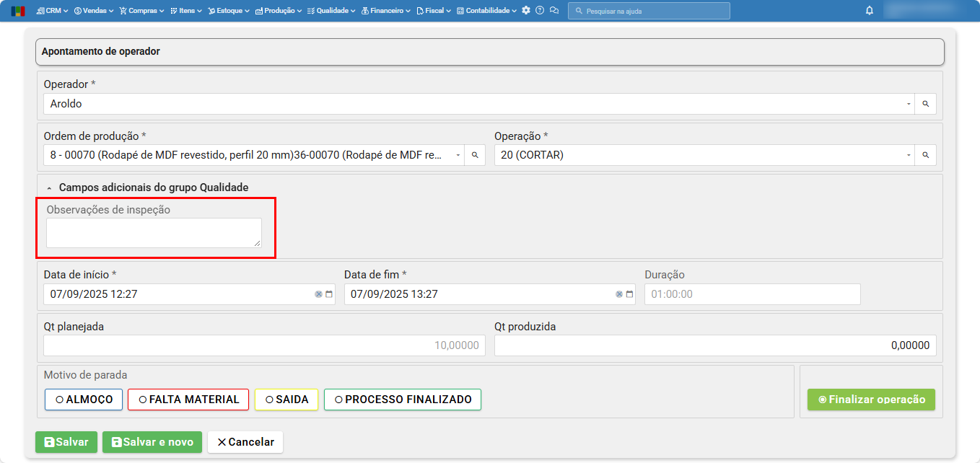Select the PROCESSO FINALIZADO stop reason

coord(403,400)
